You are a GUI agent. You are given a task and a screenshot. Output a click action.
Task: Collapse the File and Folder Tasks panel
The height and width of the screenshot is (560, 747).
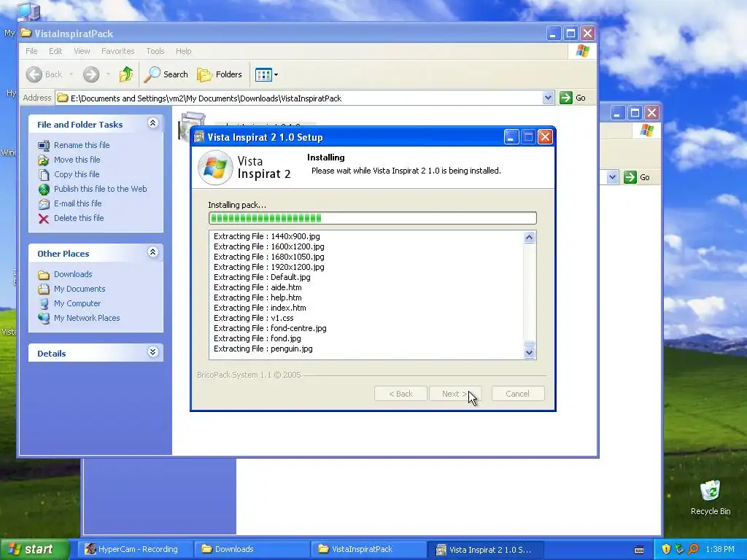click(152, 123)
